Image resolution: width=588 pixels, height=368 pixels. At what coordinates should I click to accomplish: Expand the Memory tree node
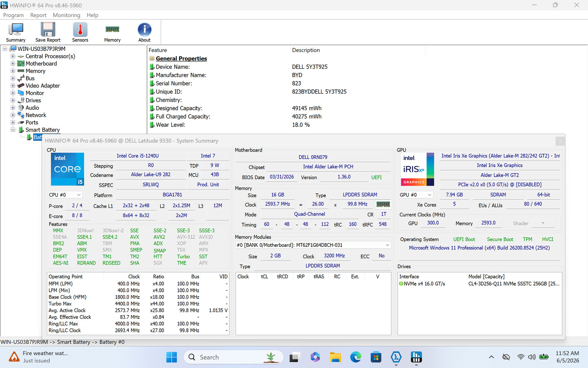coord(13,71)
